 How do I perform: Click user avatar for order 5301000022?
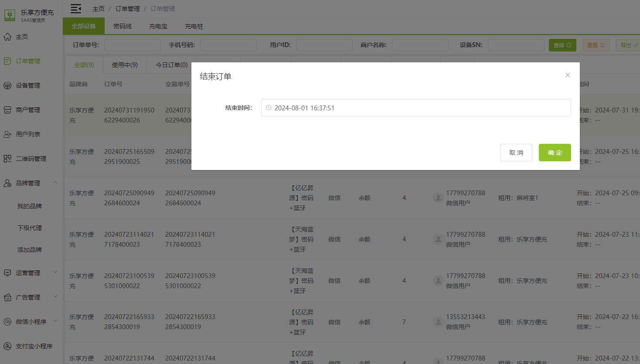click(x=438, y=281)
